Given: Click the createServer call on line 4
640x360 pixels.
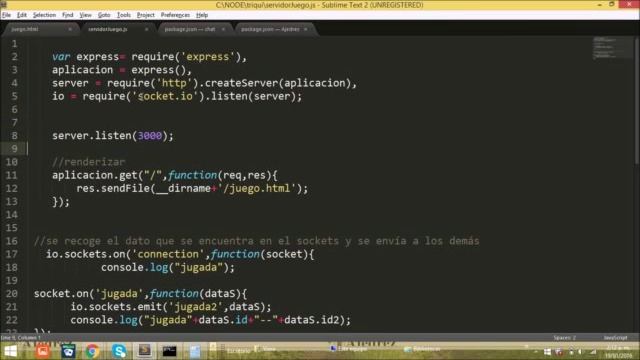Looking at the screenshot, I should [242, 83].
